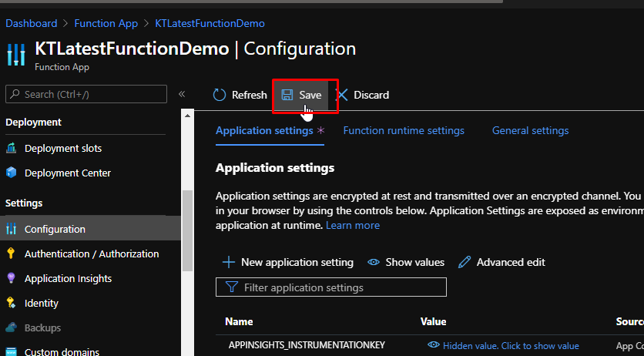Click the sidebar scrollbar thumb
This screenshot has height=356, width=644.
coord(187,230)
